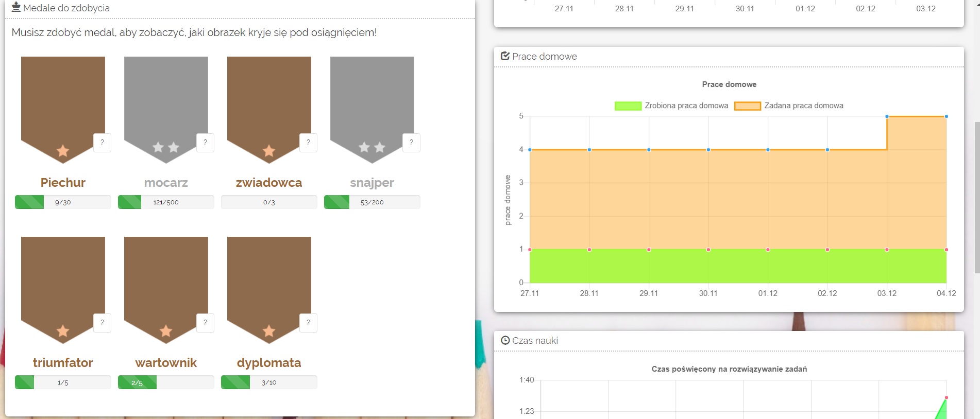Toggle the Zadana praca domowa legend series

(789, 106)
